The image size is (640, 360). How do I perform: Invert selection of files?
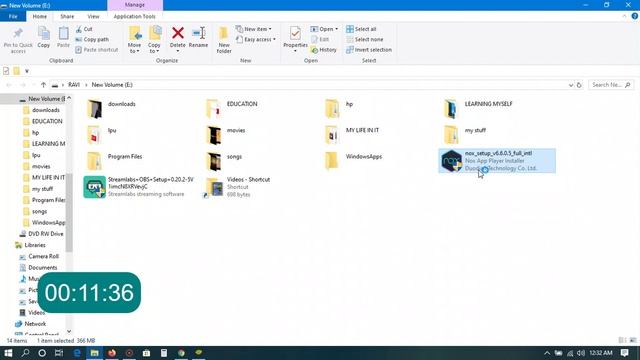point(369,50)
